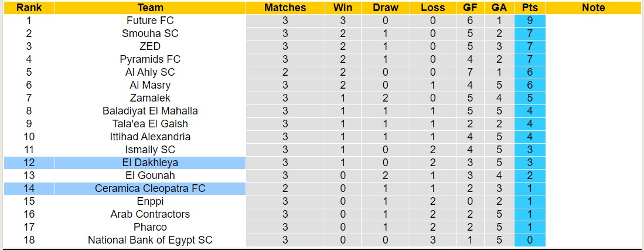Open the Future FC team link
Screen dimensions: 644x250
click(x=150, y=21)
